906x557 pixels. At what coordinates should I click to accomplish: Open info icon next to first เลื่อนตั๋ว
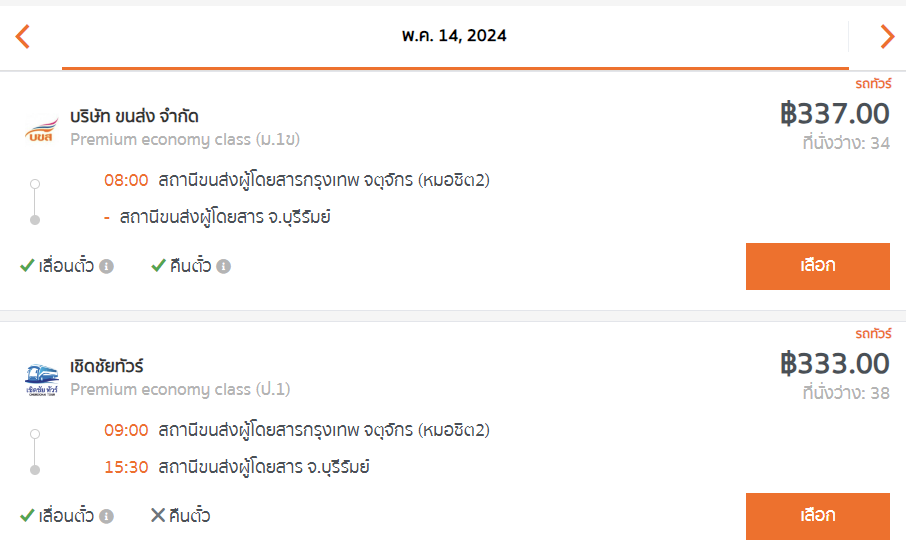[x=106, y=266]
